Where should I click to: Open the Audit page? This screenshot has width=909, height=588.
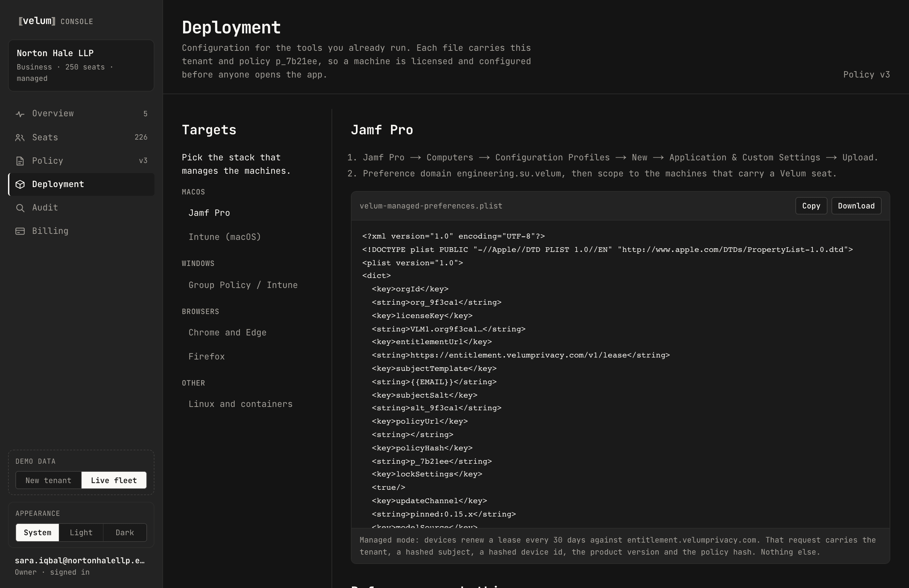coord(81,208)
